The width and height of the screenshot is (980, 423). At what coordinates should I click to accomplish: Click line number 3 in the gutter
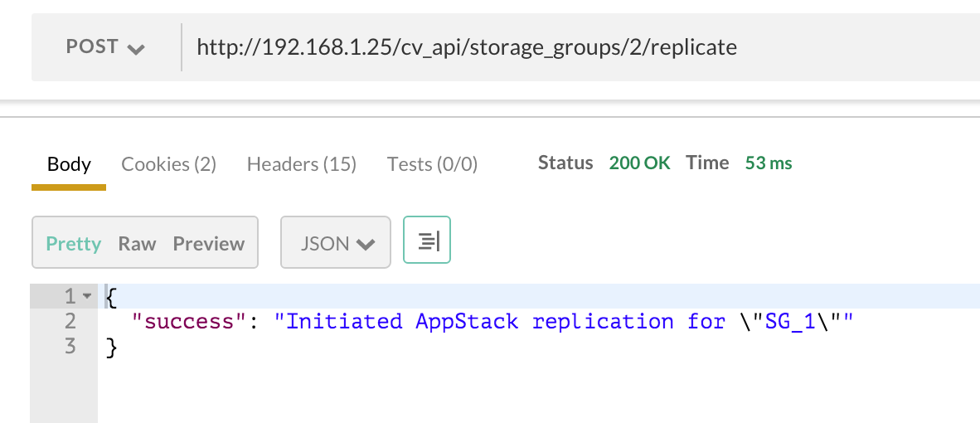pos(69,346)
